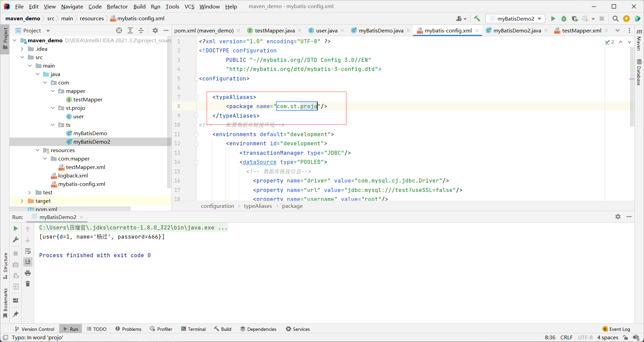Toggle read-only lock in status bar
644x342 pixels.
click(626, 337)
